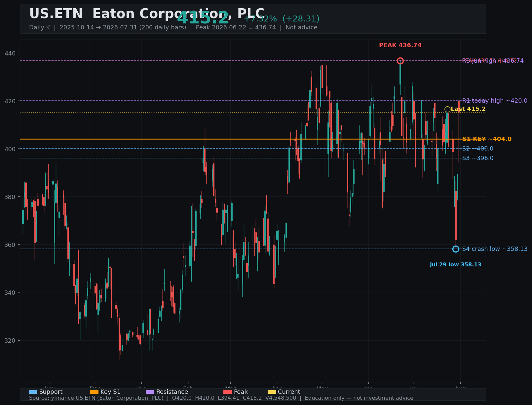Click the red Peak legend swatch
The height and width of the screenshot is (405, 532).
(x=228, y=392)
